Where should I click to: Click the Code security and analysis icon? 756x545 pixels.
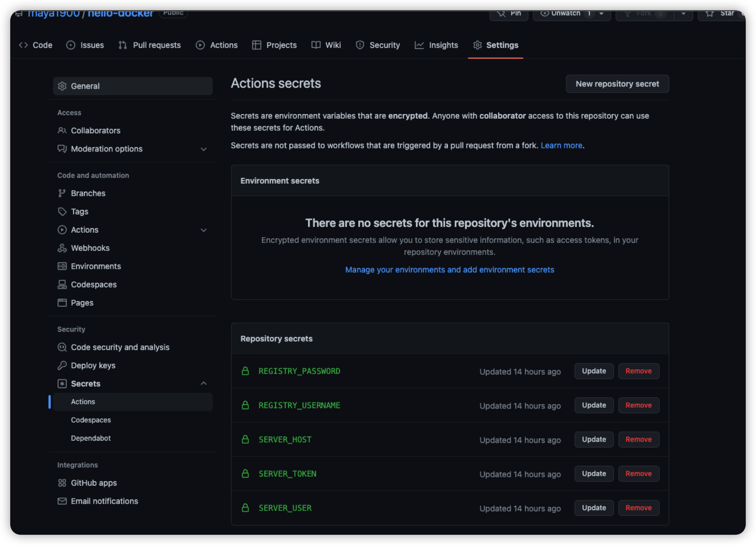pos(62,347)
